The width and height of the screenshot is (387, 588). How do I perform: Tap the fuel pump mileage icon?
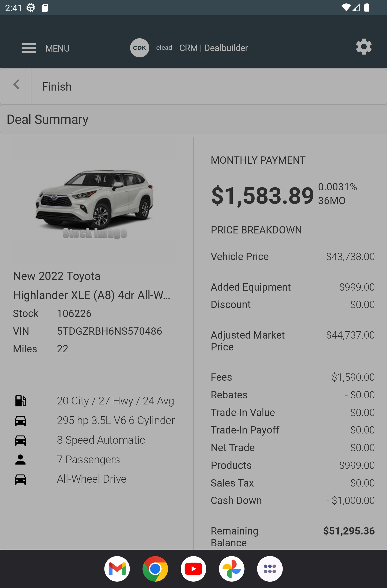(x=21, y=401)
